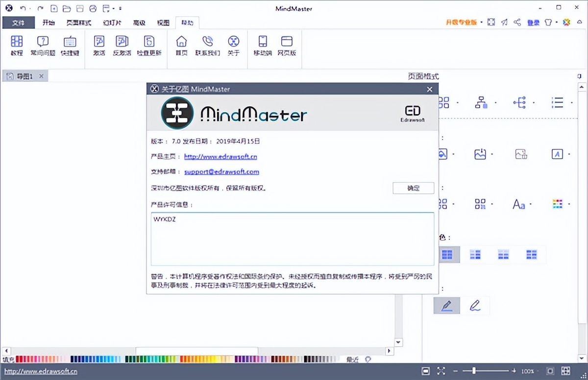Click the 激活 activation icon

tap(99, 46)
